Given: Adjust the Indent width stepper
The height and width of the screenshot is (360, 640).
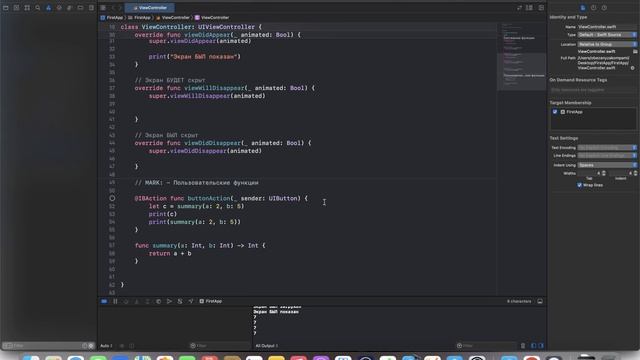Looking at the screenshot, I should click(x=635, y=173).
